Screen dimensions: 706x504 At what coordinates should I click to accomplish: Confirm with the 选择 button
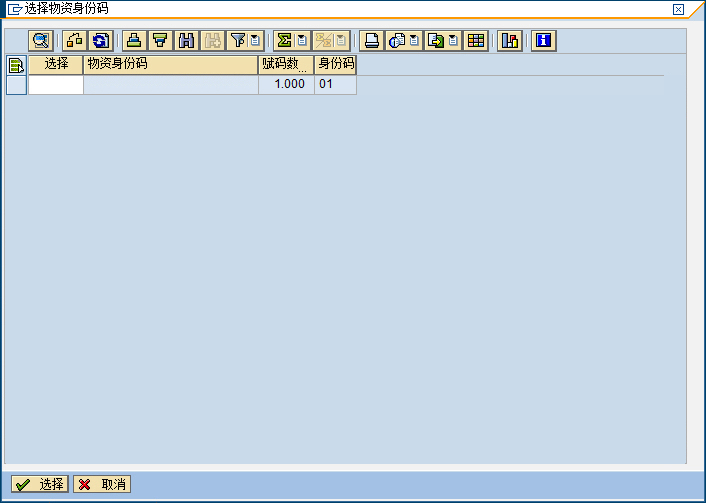pos(40,485)
